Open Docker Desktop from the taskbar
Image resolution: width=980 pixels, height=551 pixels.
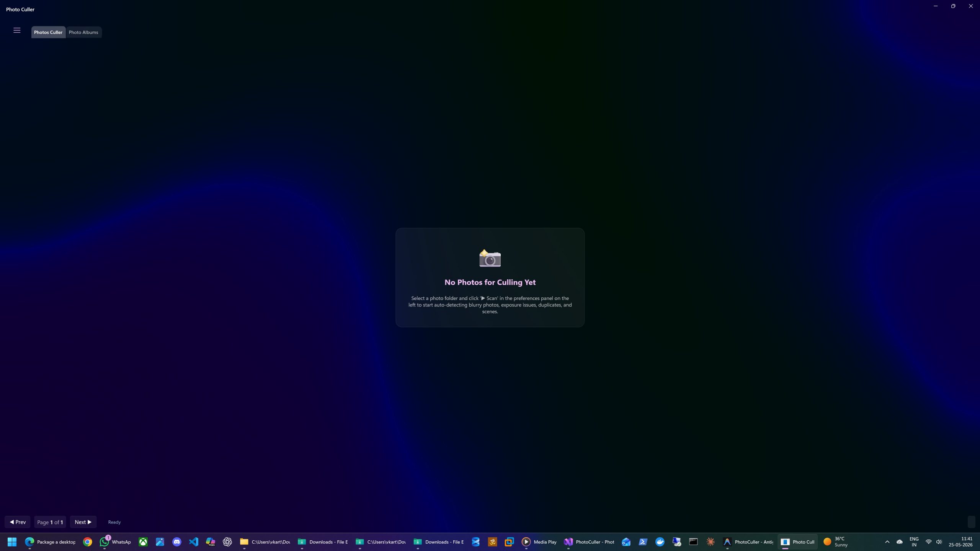(660, 542)
